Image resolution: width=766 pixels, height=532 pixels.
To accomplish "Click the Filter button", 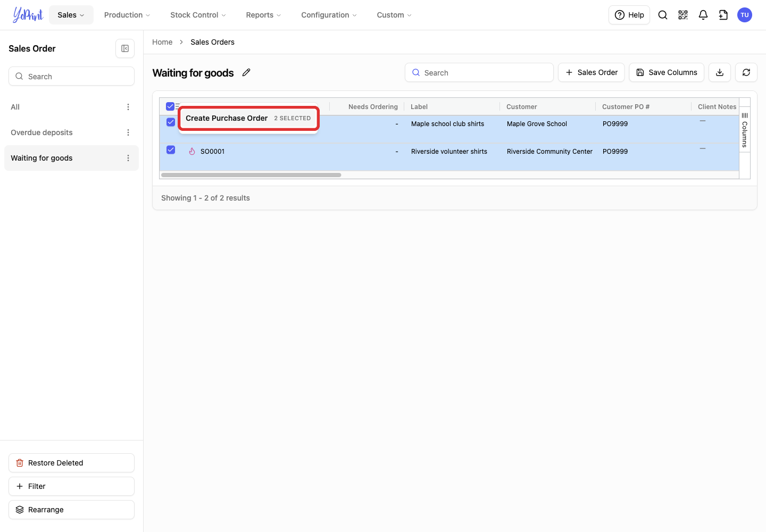I will coord(71,486).
